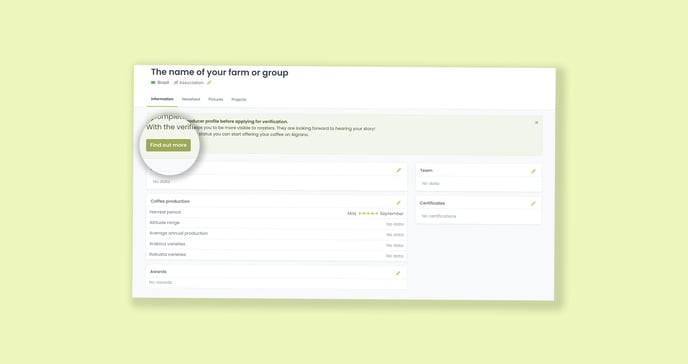
Task: Select the Altitude range row
Action: (x=276, y=223)
